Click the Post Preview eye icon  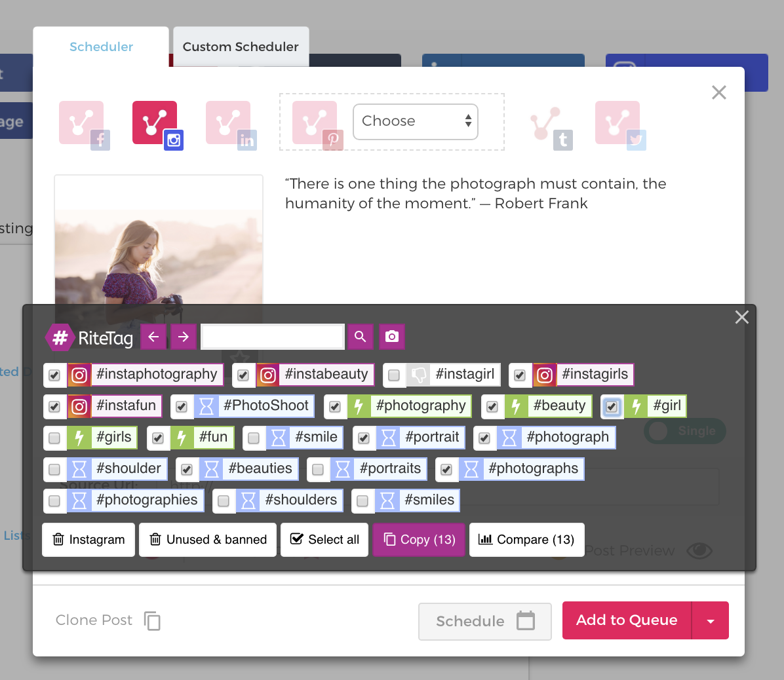point(699,550)
